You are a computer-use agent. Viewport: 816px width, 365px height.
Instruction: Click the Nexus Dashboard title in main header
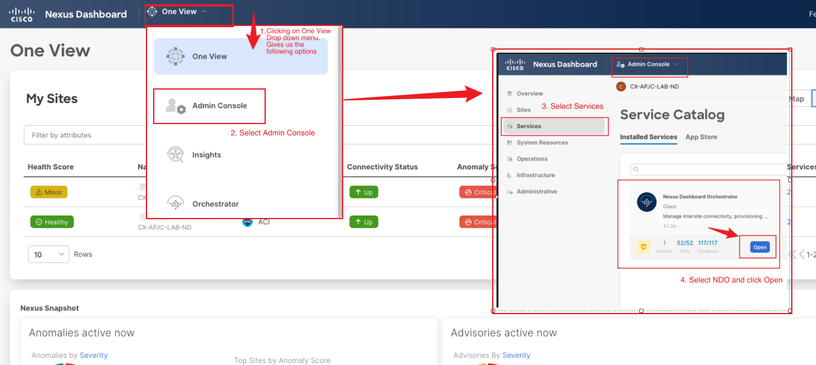click(x=86, y=14)
